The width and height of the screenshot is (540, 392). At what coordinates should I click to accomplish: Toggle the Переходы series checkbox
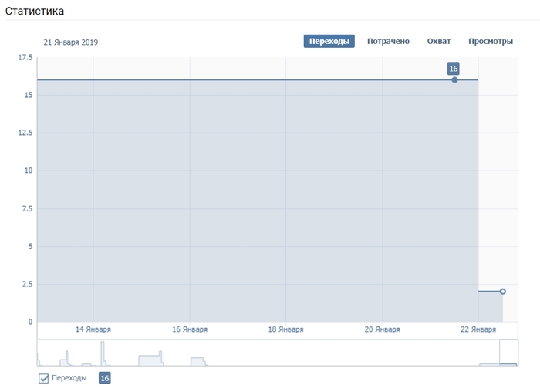click(x=44, y=378)
